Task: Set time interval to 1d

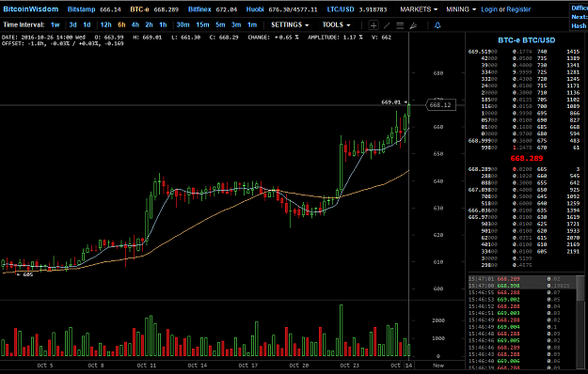Action: [x=87, y=25]
